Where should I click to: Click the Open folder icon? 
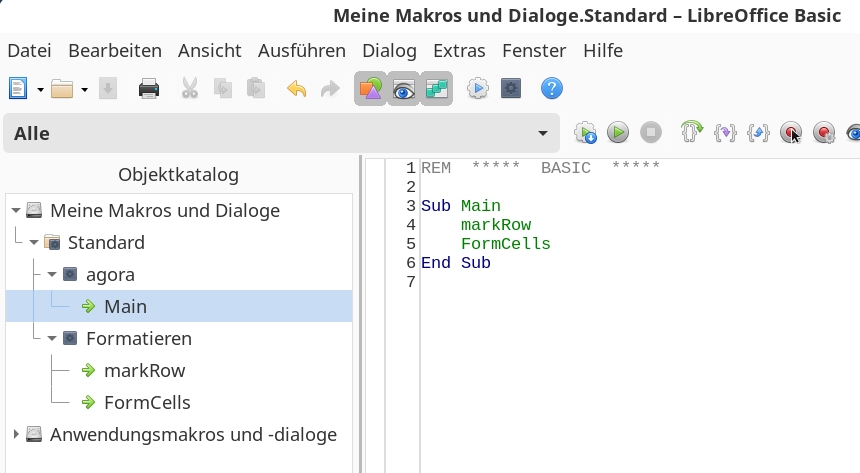(62, 88)
